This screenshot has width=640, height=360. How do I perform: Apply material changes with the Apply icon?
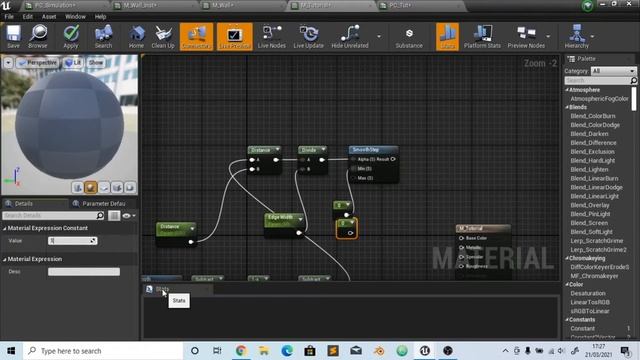[71, 36]
